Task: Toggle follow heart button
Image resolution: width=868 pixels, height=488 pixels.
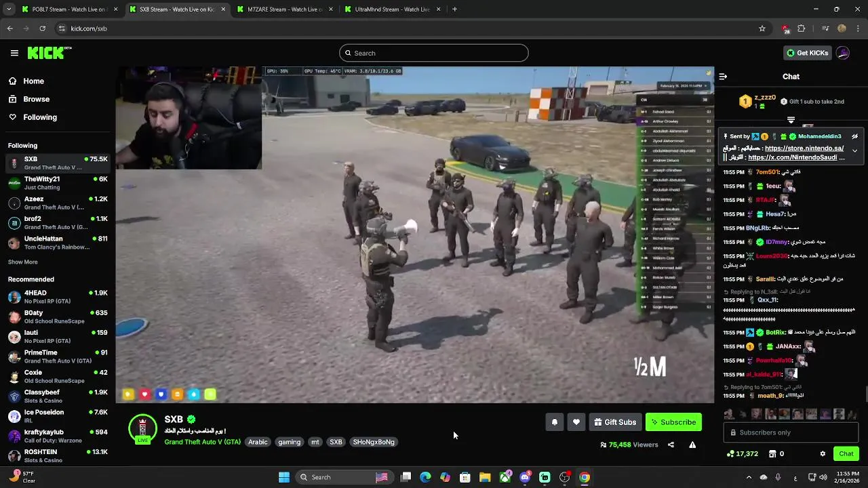Action: pyautogui.click(x=576, y=422)
